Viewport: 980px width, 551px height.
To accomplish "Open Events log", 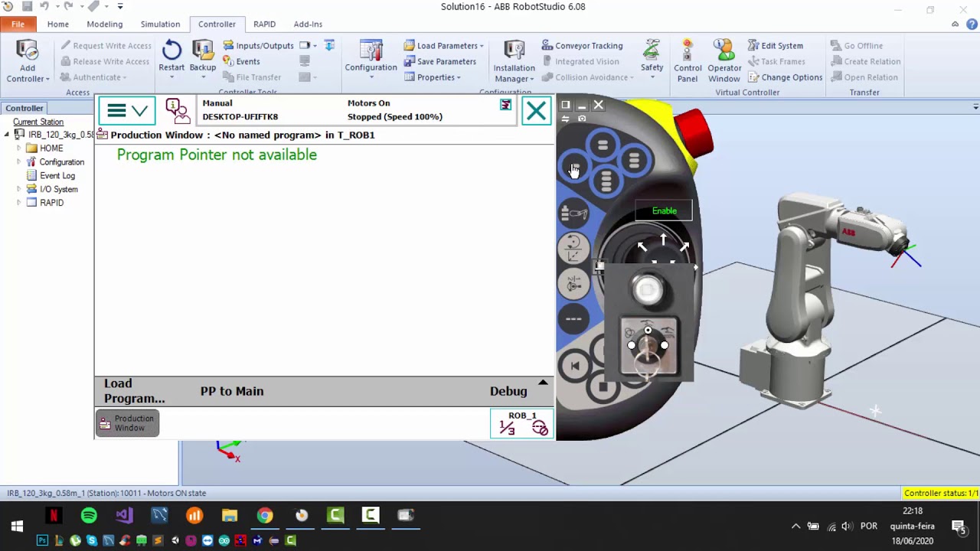I will tap(241, 61).
